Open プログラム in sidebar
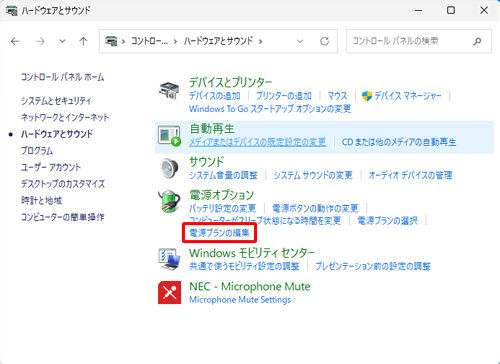The height and width of the screenshot is (364, 500). [x=37, y=151]
